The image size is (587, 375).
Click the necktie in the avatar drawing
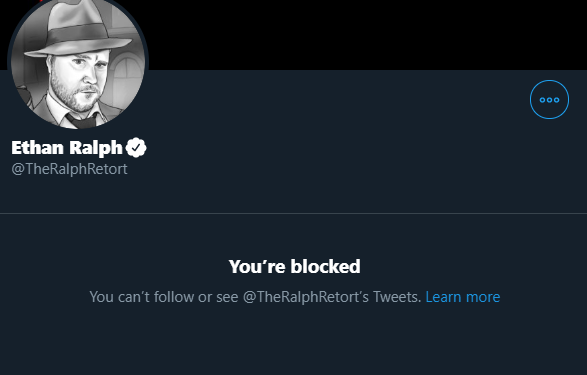pos(82,121)
